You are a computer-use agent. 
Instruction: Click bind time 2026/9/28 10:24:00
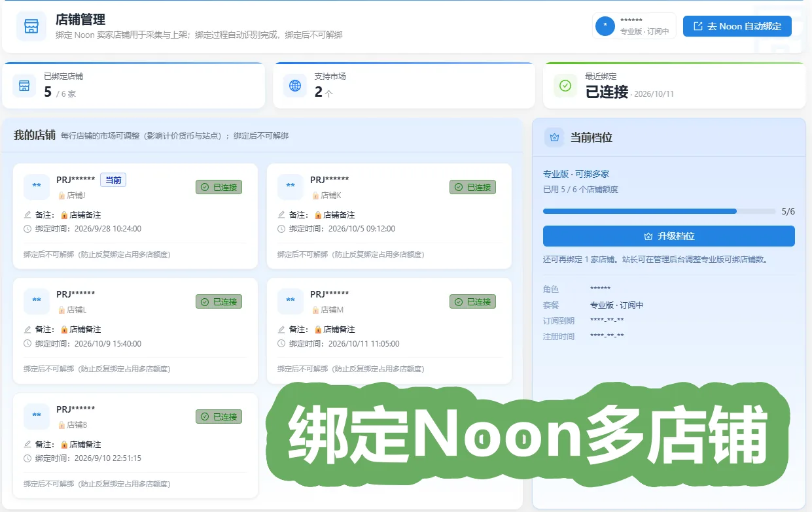click(108, 229)
